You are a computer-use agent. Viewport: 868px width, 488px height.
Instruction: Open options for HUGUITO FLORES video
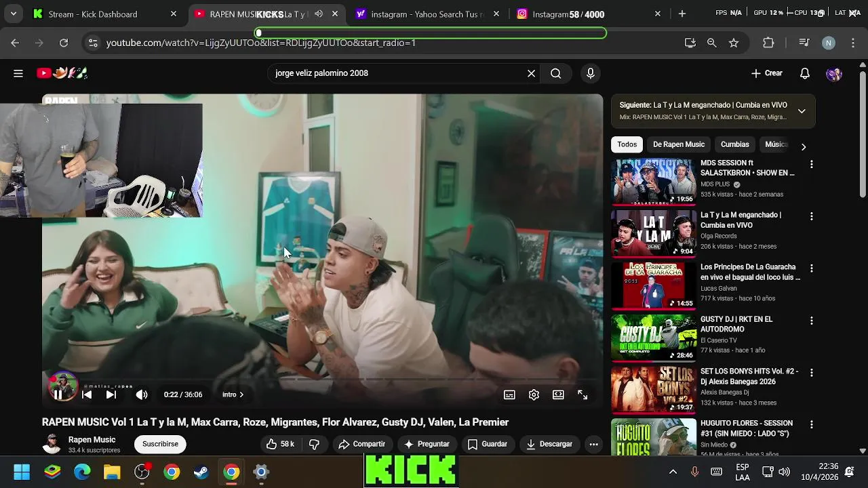pos(811,424)
